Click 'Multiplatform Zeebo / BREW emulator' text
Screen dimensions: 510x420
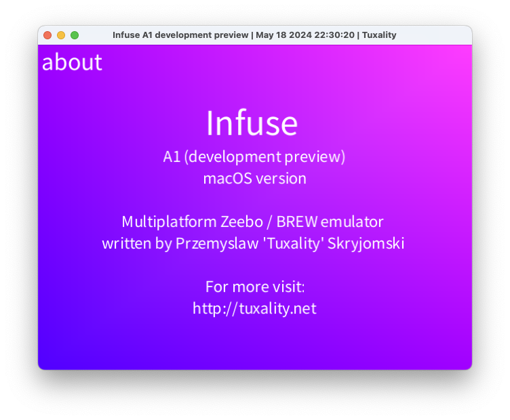point(253,222)
